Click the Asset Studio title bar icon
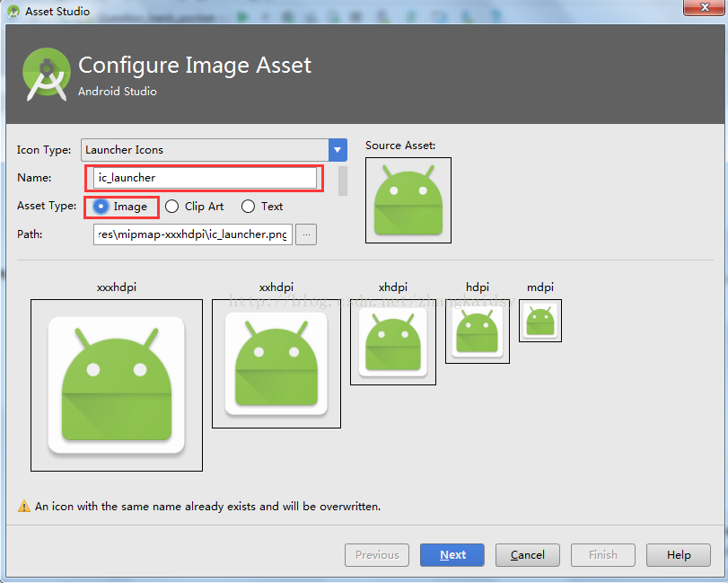 (13, 11)
